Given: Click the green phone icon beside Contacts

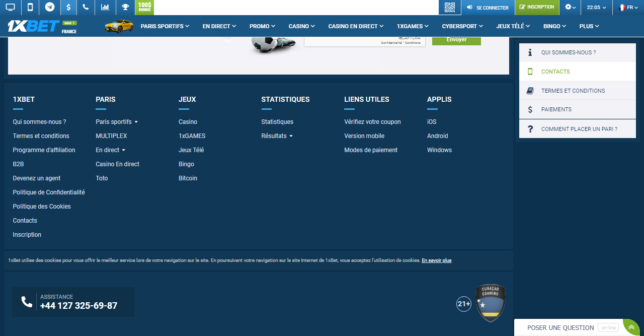Looking at the screenshot, I should point(530,72).
